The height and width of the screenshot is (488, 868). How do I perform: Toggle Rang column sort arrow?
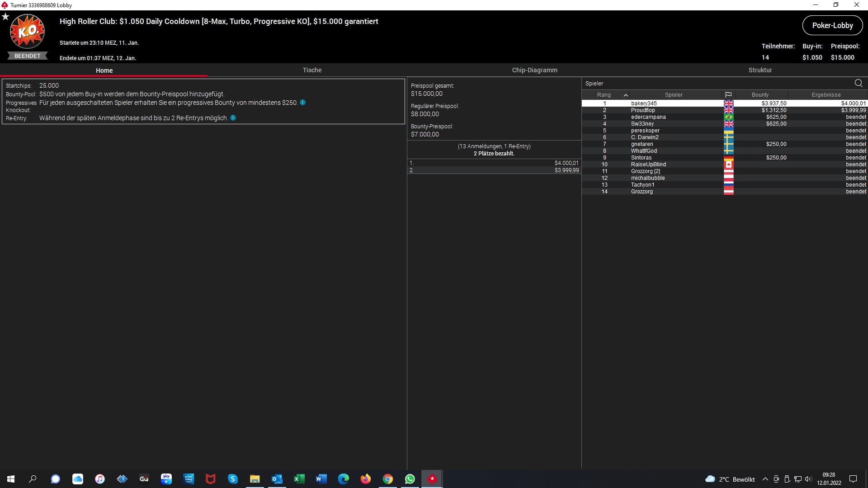pyautogui.click(x=626, y=95)
